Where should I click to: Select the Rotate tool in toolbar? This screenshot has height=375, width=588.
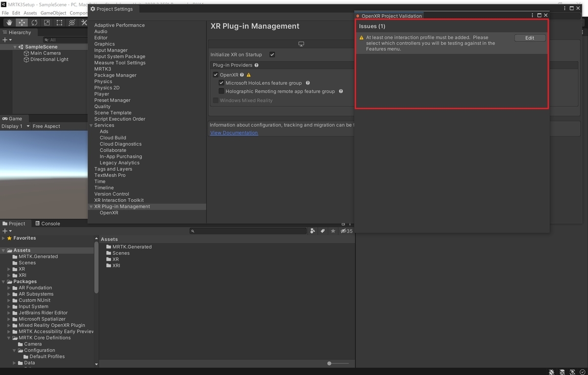point(34,23)
